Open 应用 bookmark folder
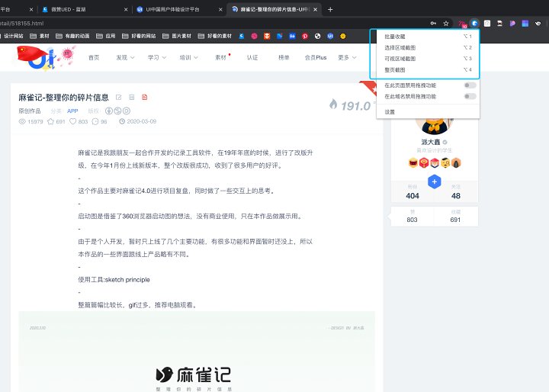The height and width of the screenshot is (392, 549). point(106,36)
